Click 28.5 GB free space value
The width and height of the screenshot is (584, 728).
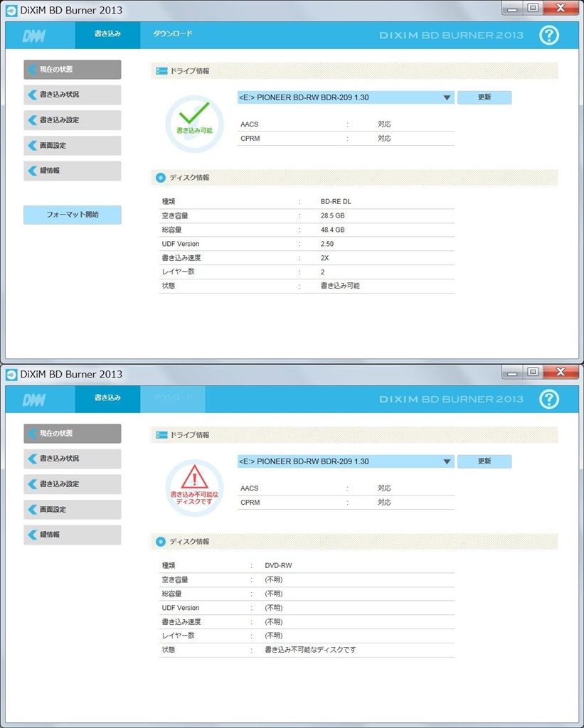[333, 216]
